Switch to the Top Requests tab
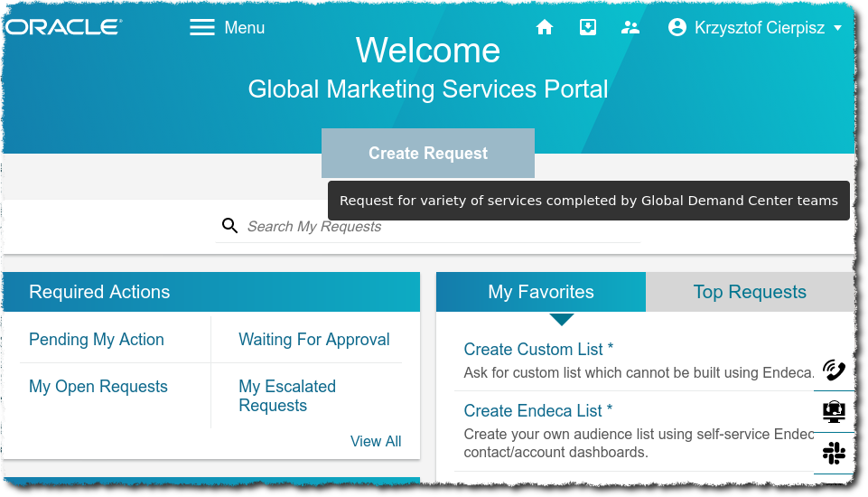This screenshot has height=497, width=868. click(750, 292)
